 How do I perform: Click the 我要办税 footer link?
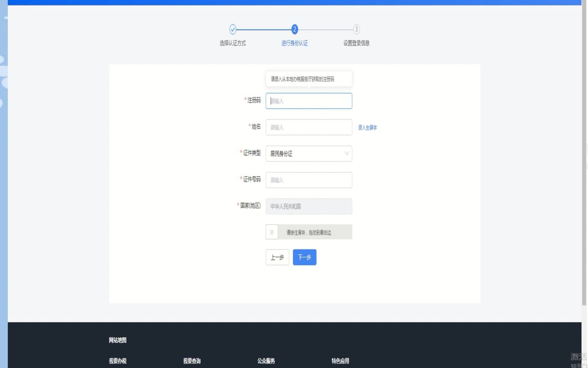[118, 361]
